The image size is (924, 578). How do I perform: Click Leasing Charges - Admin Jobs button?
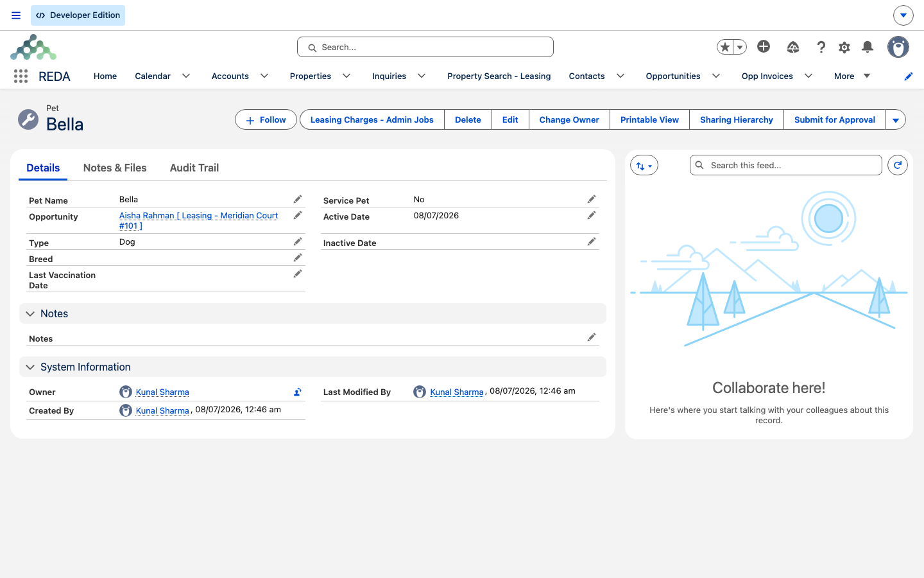click(372, 119)
